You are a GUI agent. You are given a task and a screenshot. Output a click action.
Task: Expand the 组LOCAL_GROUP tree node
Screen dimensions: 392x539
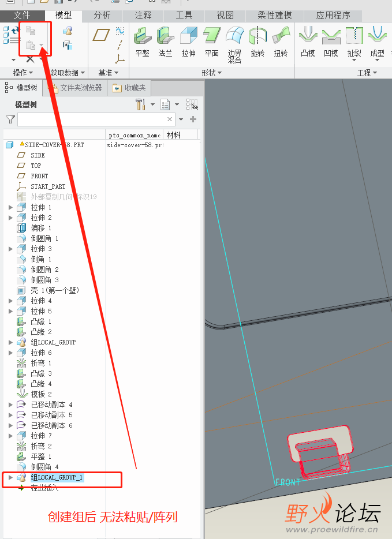10,342
